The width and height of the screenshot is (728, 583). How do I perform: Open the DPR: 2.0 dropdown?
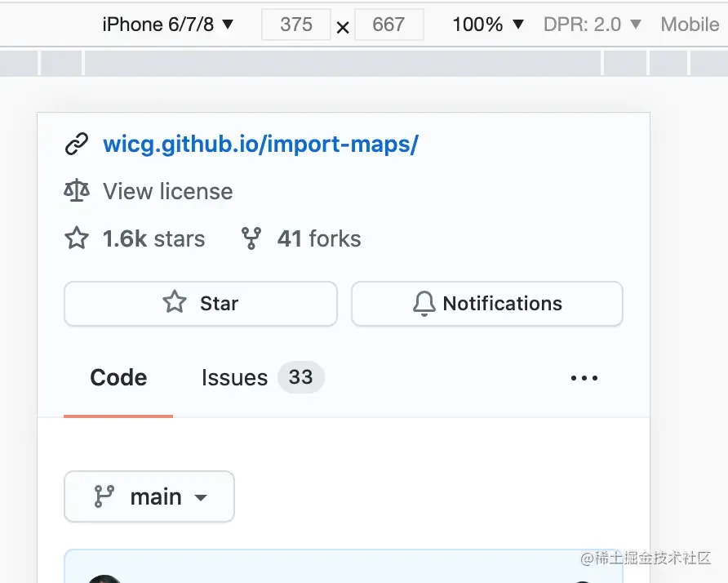(592, 24)
